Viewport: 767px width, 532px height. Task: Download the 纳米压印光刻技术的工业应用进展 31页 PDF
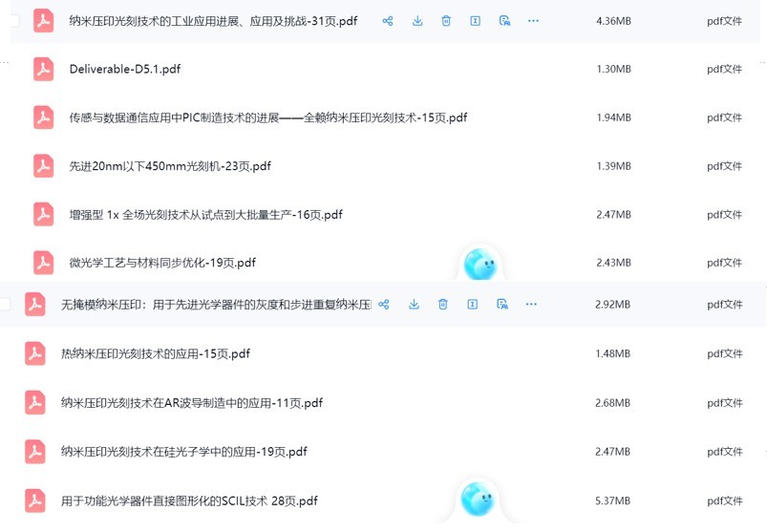[417, 20]
